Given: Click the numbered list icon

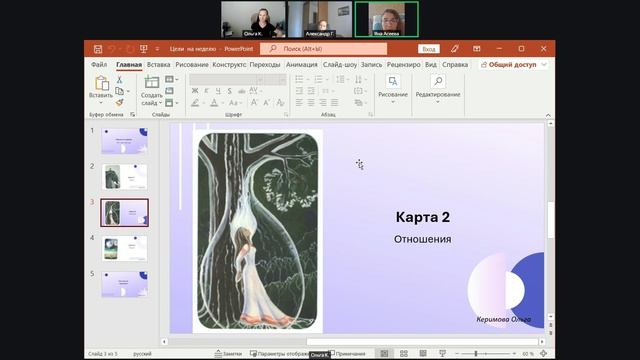Looking at the screenshot, I should click(318, 79).
